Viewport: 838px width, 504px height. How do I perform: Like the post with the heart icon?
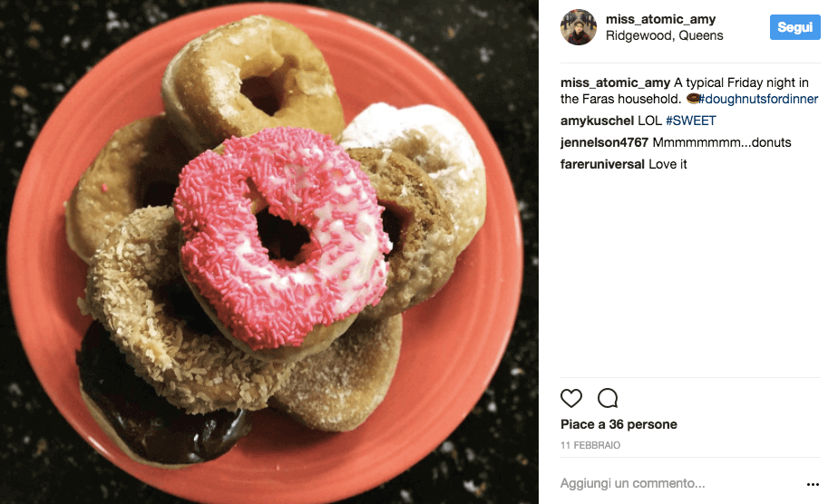[570, 398]
